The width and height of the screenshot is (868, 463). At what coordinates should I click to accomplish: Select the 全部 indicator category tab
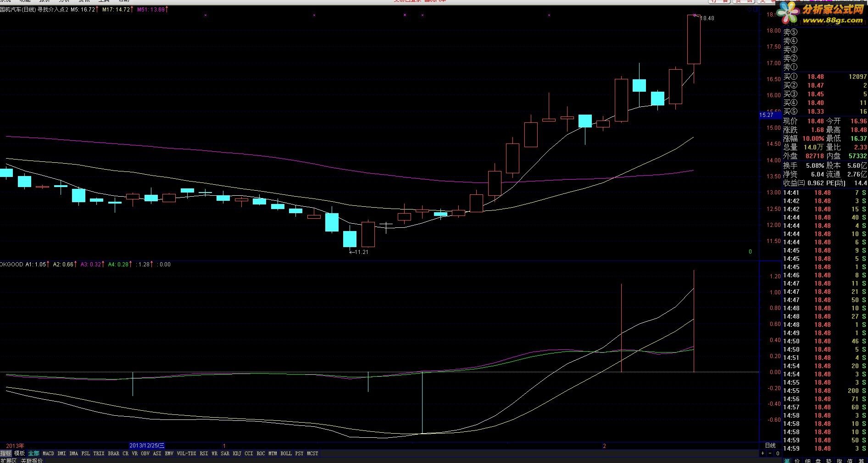point(34,453)
